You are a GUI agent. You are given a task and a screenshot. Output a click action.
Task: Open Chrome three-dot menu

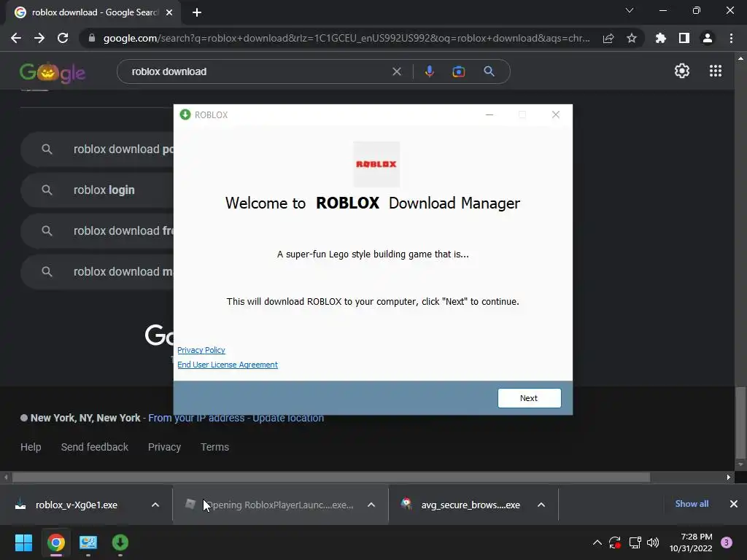731,38
